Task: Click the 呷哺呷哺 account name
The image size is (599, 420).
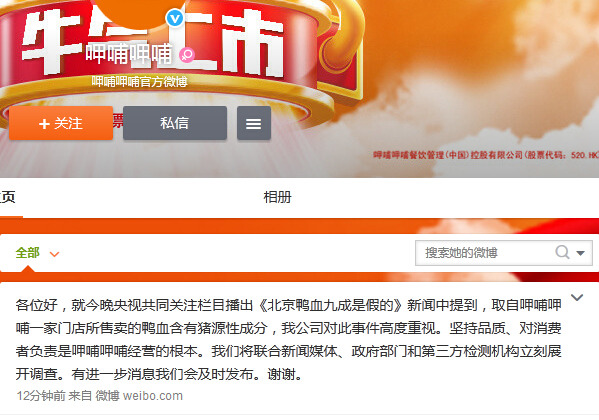Action: point(129,54)
